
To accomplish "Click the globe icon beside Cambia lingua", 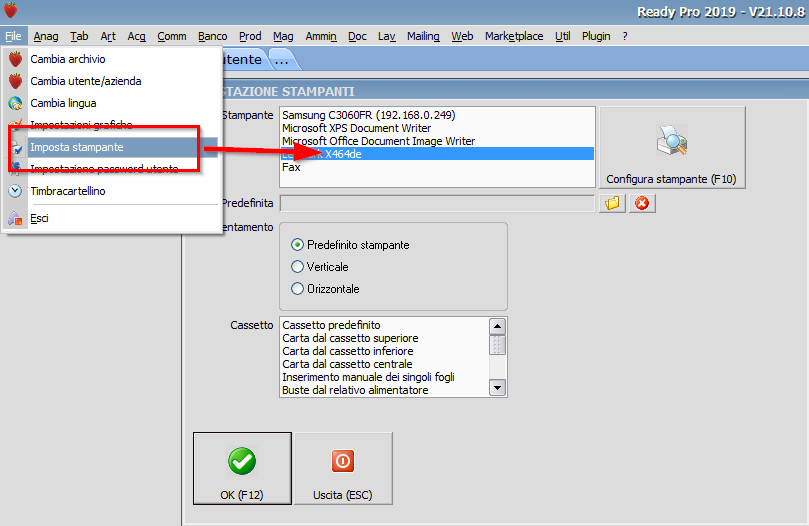I will [x=15, y=103].
